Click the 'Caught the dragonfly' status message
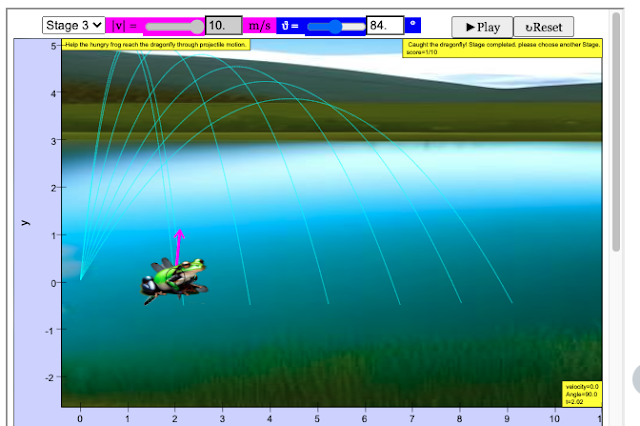Screen dimensions: 640x426 tap(502, 48)
